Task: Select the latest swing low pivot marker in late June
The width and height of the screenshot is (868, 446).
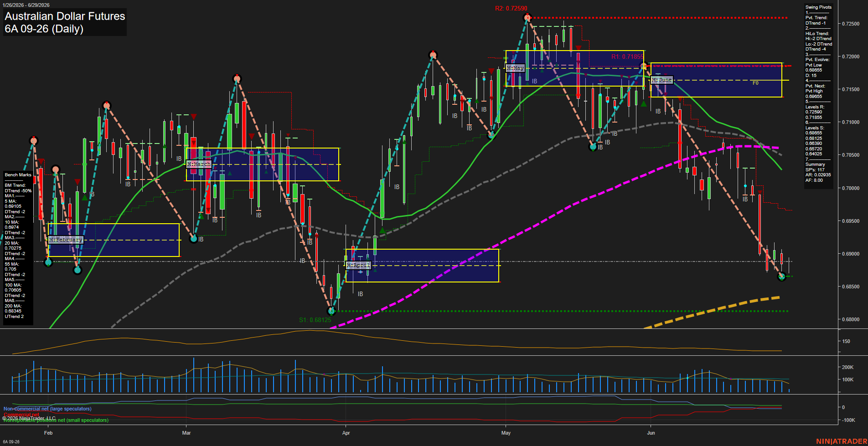Action: [x=782, y=277]
